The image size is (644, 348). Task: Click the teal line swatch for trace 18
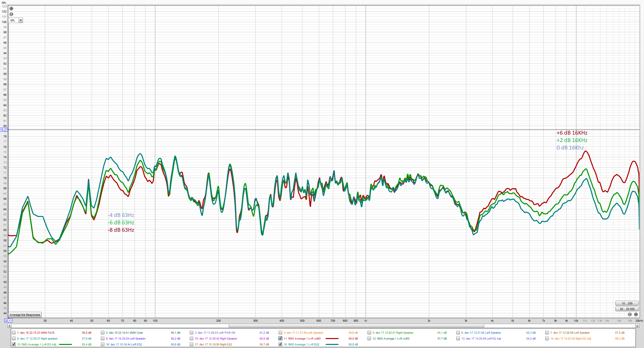332,344
